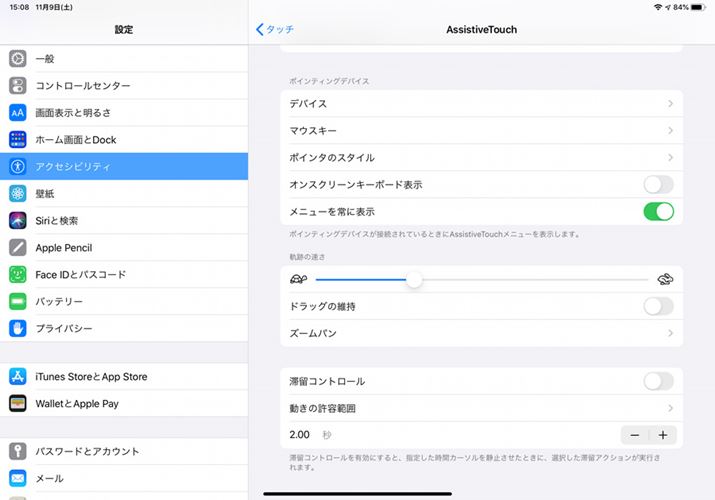Tap the Face IDとパスコード icon
The image size is (715, 500).
18,274
